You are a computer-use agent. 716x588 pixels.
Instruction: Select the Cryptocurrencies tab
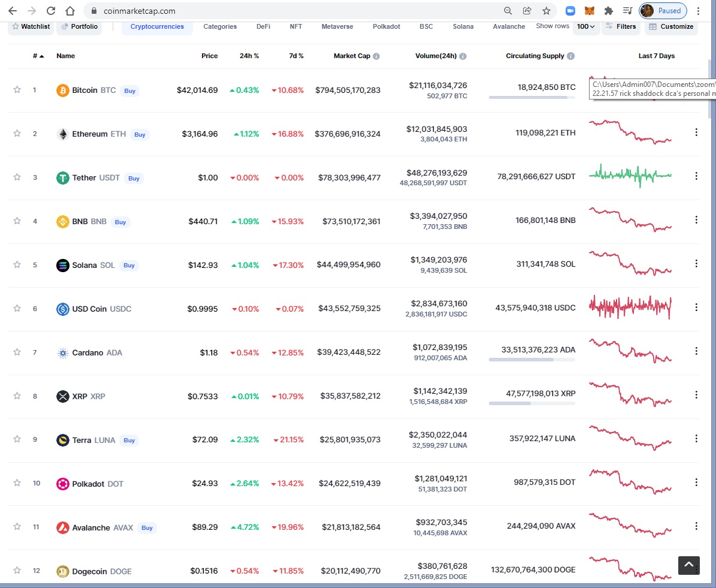coord(157,26)
